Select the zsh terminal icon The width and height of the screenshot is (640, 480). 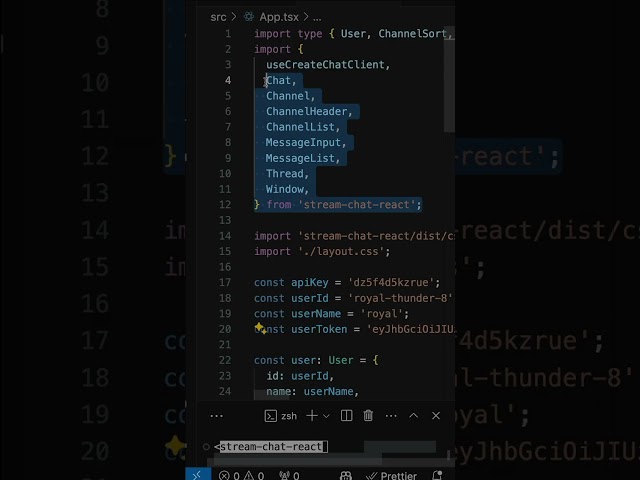click(270, 416)
